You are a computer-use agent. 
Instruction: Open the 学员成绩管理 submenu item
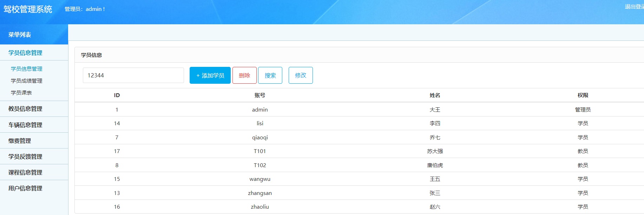(x=27, y=81)
